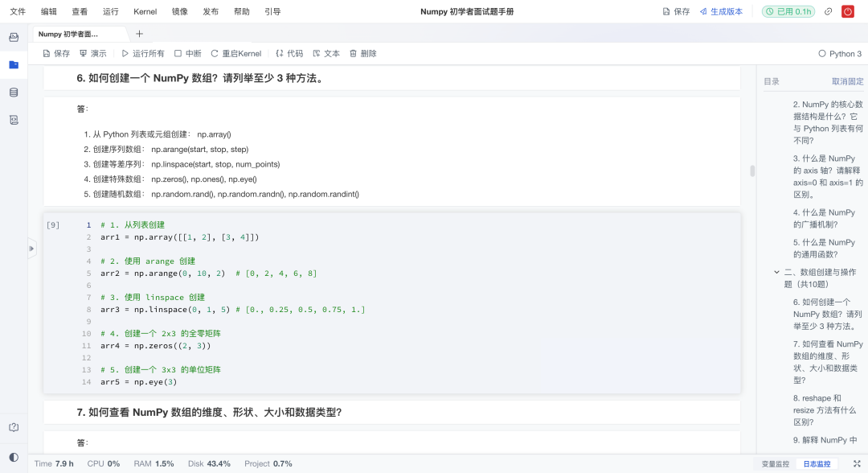The height and width of the screenshot is (473, 868).
Task: Go to outline item 5. 通用函数
Action: point(824,248)
